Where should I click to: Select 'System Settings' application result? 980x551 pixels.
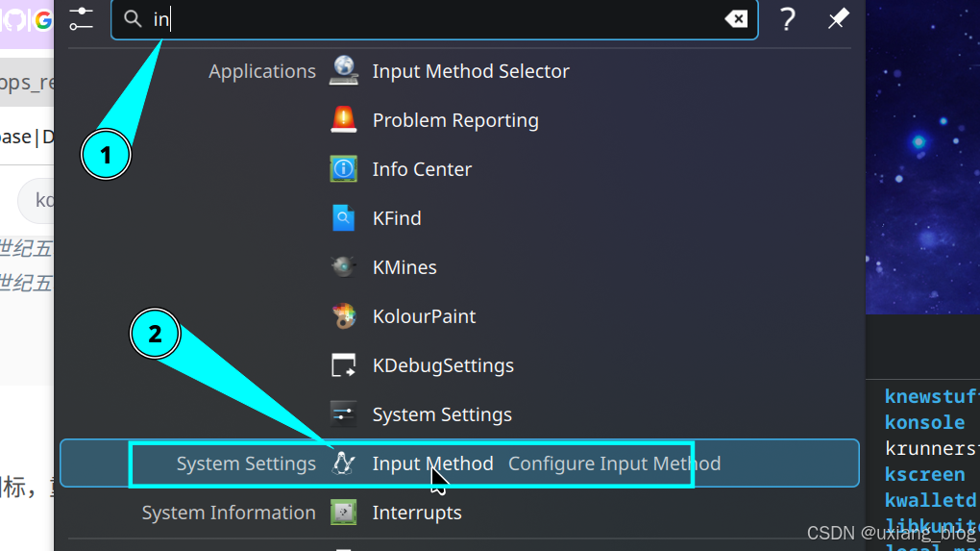coord(442,414)
